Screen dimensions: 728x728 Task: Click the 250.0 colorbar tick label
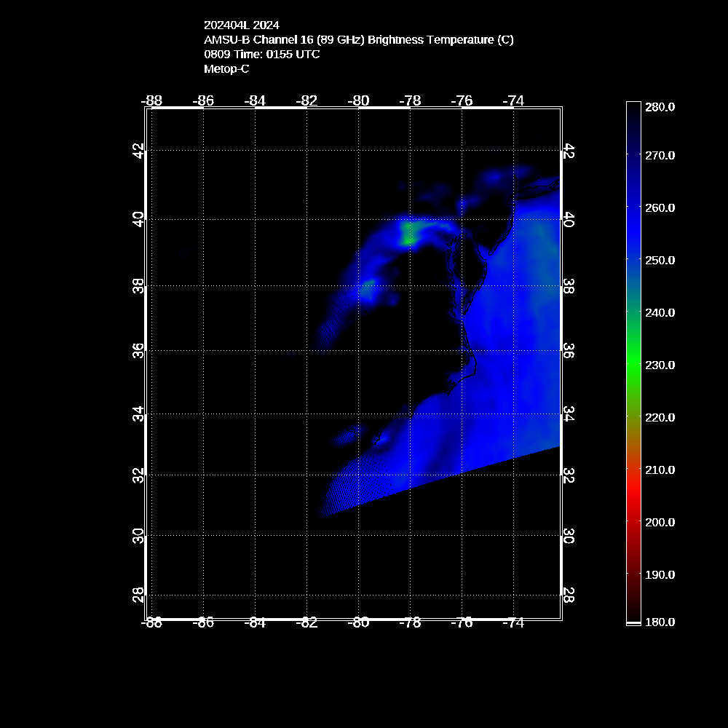(x=660, y=260)
